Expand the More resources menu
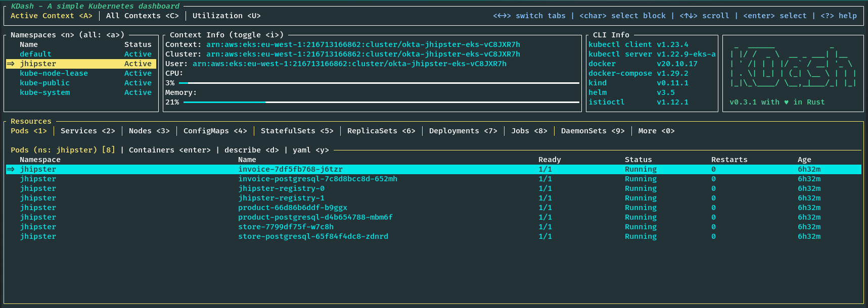 click(x=656, y=131)
